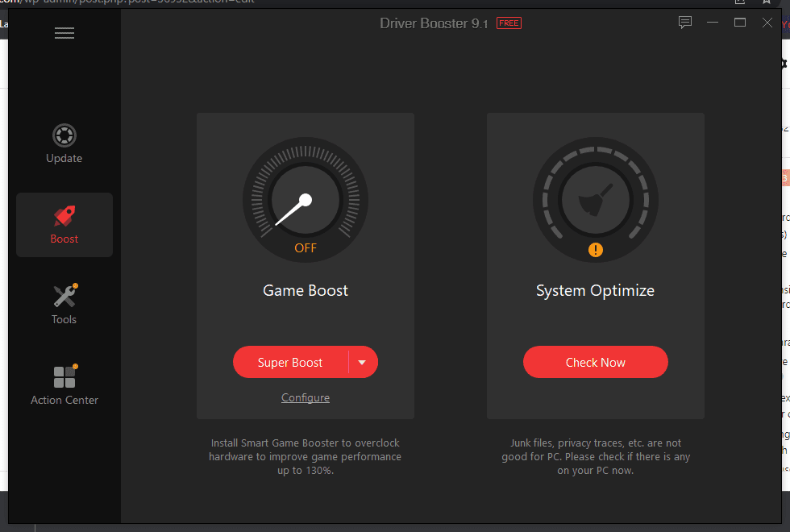Select the Boost rocket tab
790x532 pixels.
point(64,225)
